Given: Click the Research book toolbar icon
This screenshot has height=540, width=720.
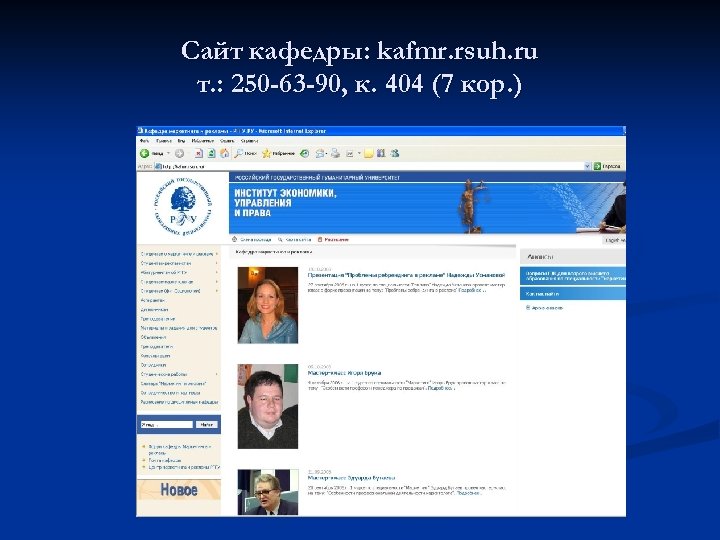Looking at the screenshot, I should (381, 153).
